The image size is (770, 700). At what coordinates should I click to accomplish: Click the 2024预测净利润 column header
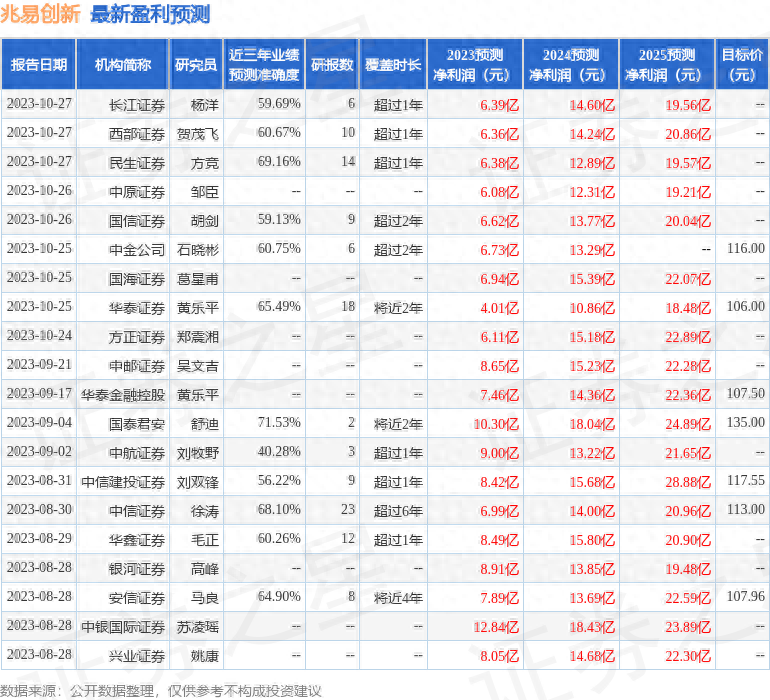[x=571, y=64]
